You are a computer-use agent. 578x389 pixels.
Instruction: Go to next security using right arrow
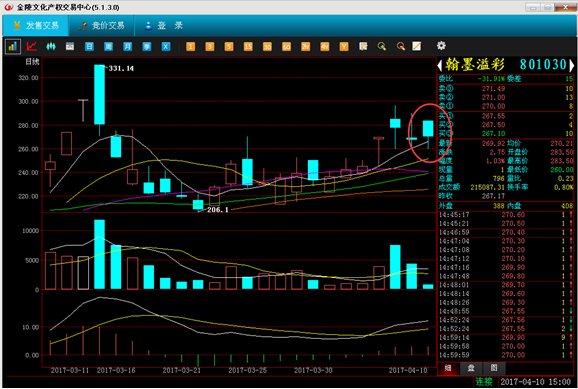tap(571, 66)
